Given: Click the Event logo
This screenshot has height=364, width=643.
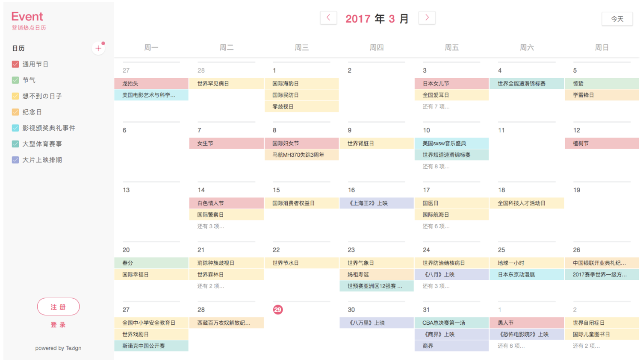Looking at the screenshot, I should pyautogui.click(x=27, y=17).
